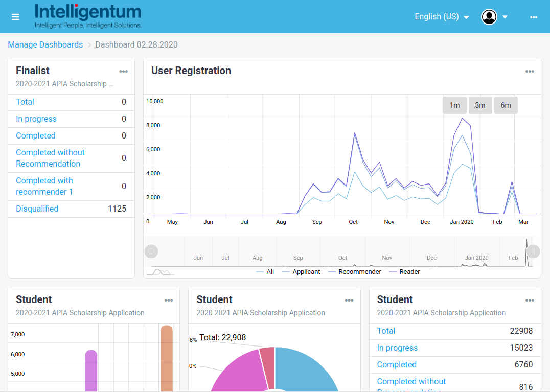This screenshot has height=392, width=550.
Task: Click the left range slider handle
Action: (151, 251)
